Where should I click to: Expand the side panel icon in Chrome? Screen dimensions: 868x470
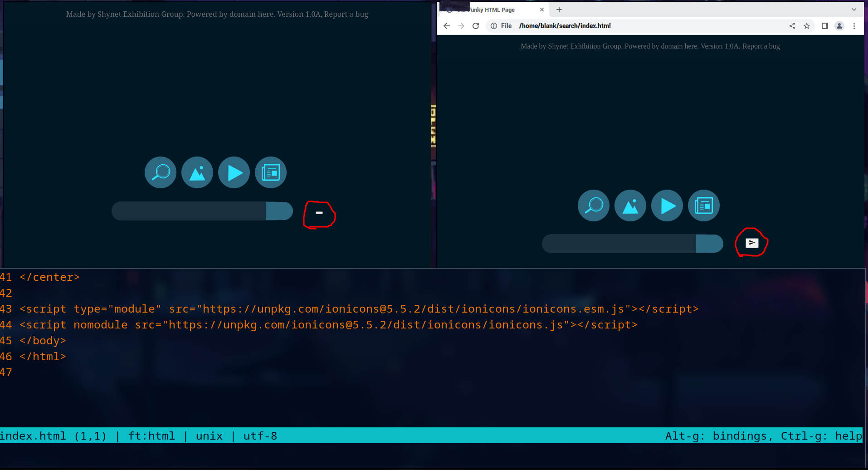824,26
